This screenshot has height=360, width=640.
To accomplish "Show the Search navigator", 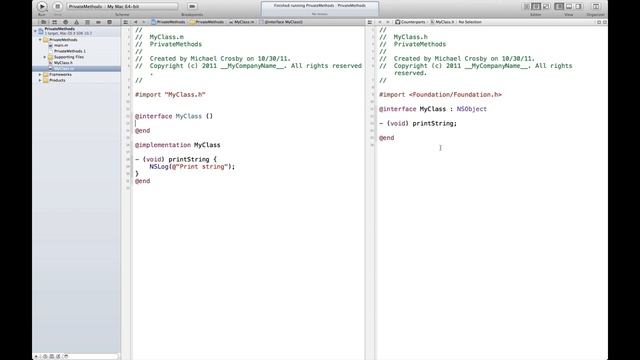I will click(65, 22).
